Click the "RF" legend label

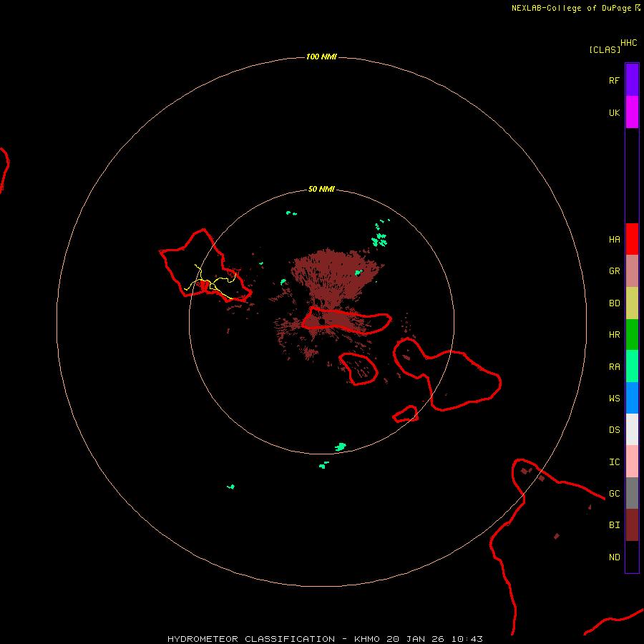coord(614,80)
